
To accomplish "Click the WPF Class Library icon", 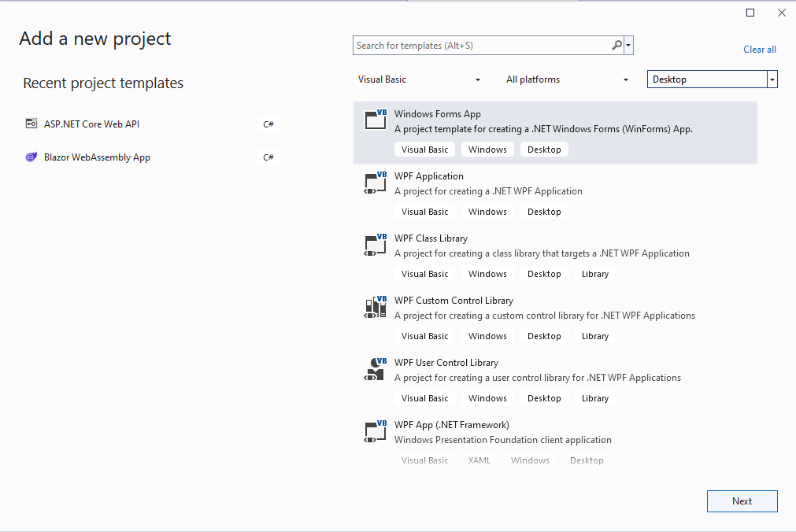I will coord(375,245).
